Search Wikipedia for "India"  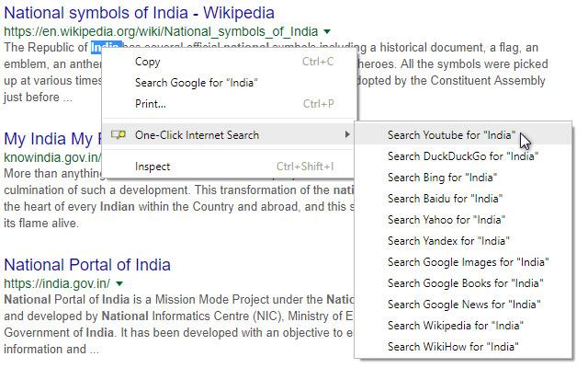(454, 326)
